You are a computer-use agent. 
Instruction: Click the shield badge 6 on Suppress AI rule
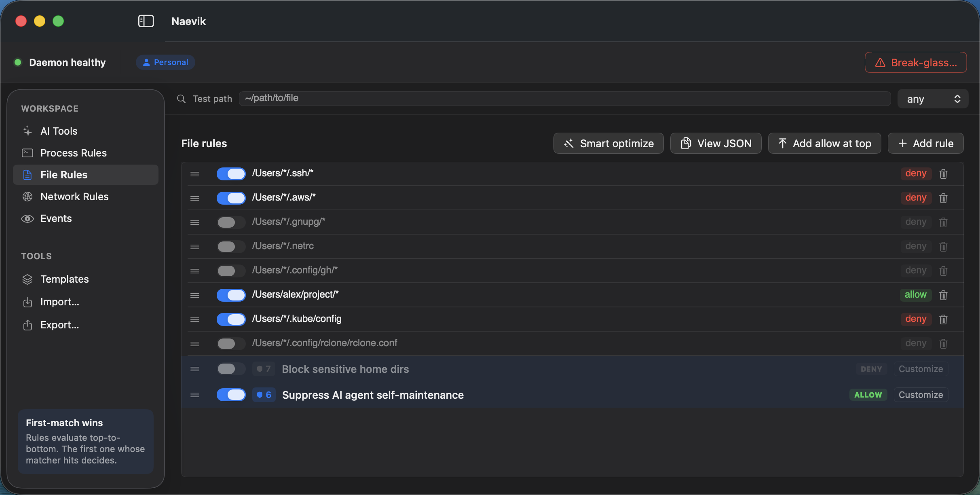264,395
